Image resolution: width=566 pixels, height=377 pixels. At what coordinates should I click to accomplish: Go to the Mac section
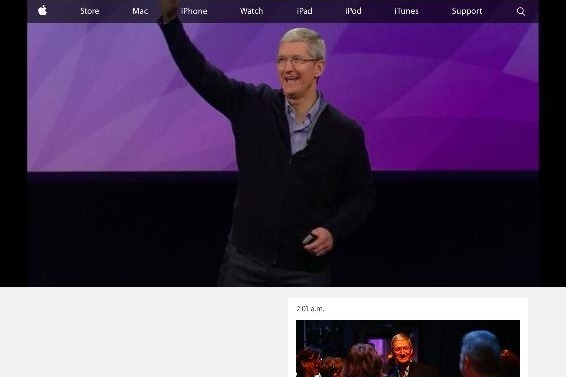point(140,11)
